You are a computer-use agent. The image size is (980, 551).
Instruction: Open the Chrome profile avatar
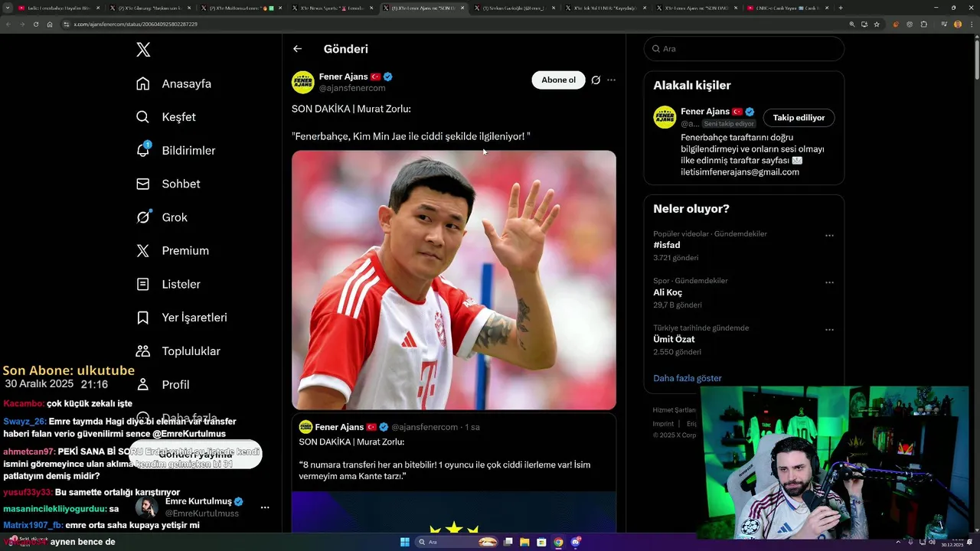[958, 24]
